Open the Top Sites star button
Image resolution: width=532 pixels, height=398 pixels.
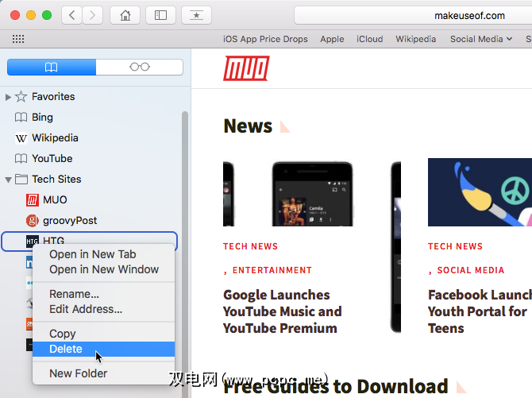pyautogui.click(x=196, y=15)
